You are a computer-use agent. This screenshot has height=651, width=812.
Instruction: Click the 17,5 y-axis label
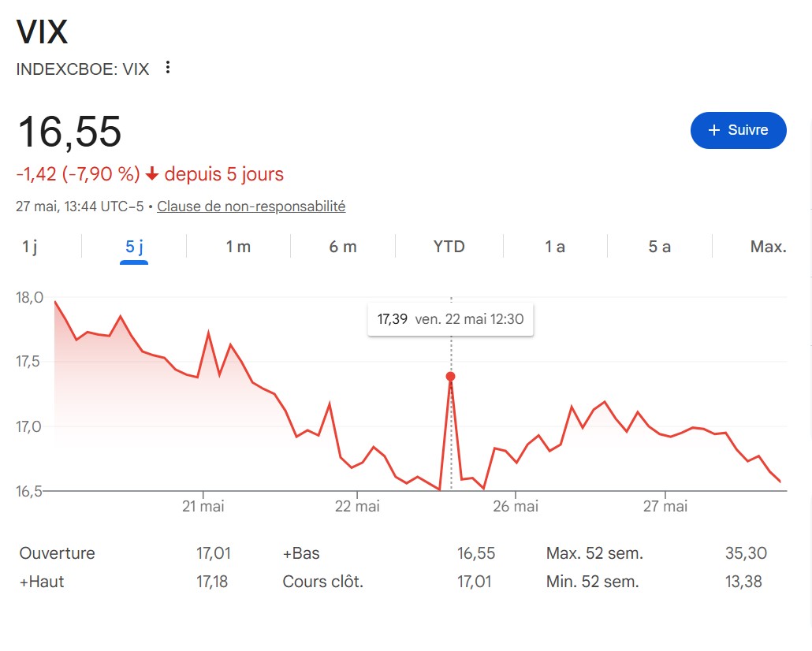click(x=28, y=362)
